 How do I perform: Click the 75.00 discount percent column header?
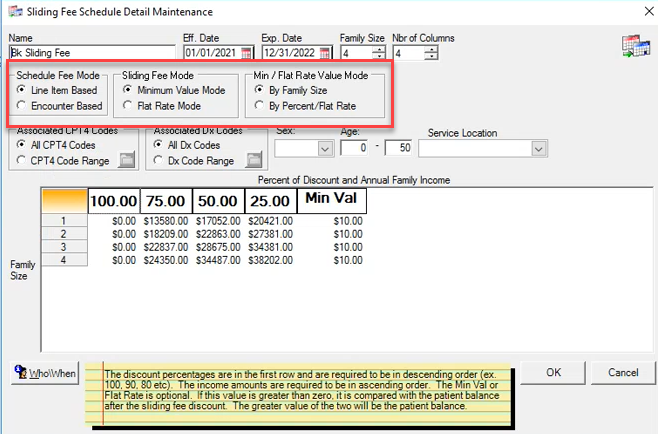pyautogui.click(x=166, y=201)
